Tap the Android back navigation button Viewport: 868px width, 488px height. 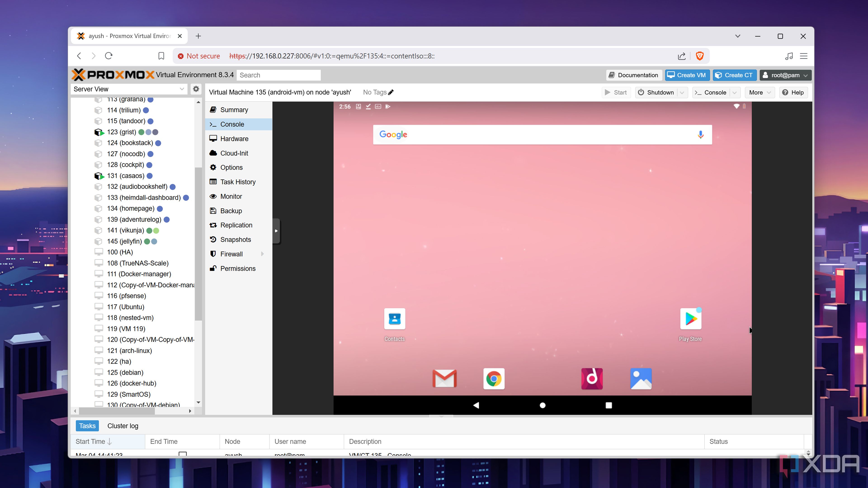coord(476,405)
